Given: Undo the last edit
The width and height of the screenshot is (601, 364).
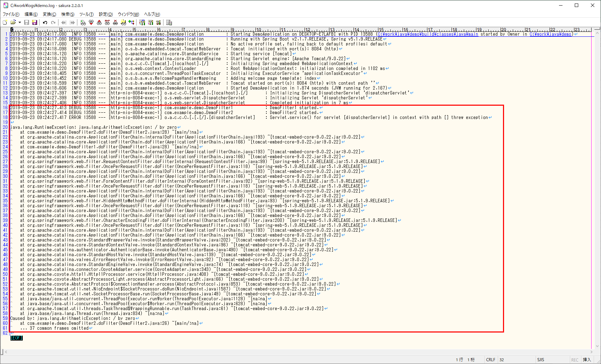Looking at the screenshot, I should tap(45, 22).
